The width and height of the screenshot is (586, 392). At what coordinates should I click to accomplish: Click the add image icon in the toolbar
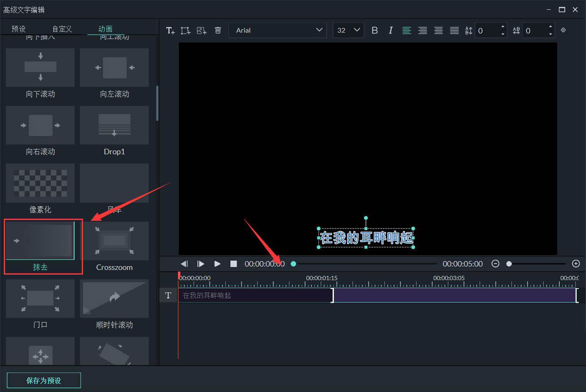[x=202, y=30]
